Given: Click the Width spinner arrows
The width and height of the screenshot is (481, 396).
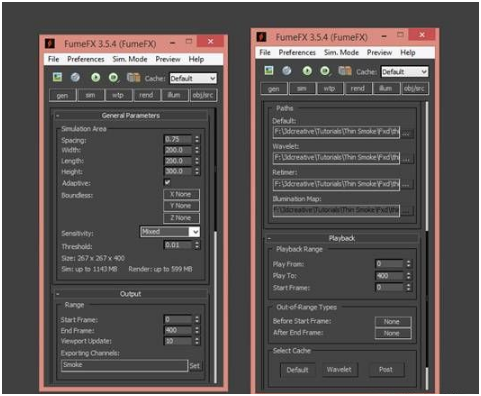Looking at the screenshot, I should tap(197, 150).
